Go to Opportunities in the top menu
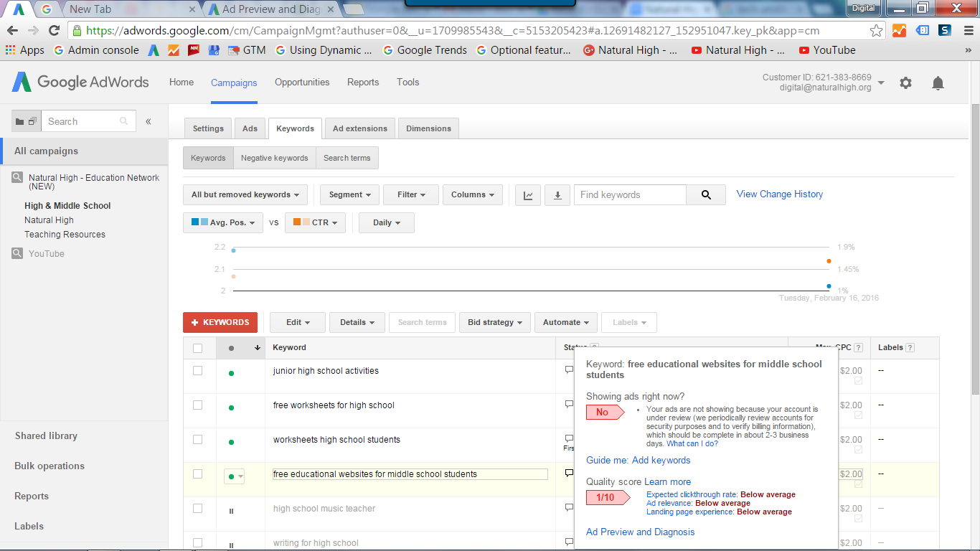The height and width of the screenshot is (551, 980). tap(302, 83)
